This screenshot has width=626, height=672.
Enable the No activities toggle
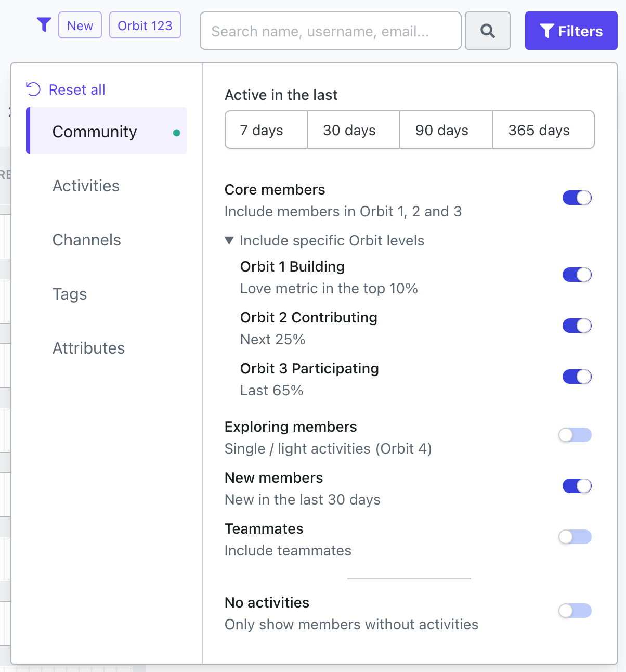(x=575, y=611)
